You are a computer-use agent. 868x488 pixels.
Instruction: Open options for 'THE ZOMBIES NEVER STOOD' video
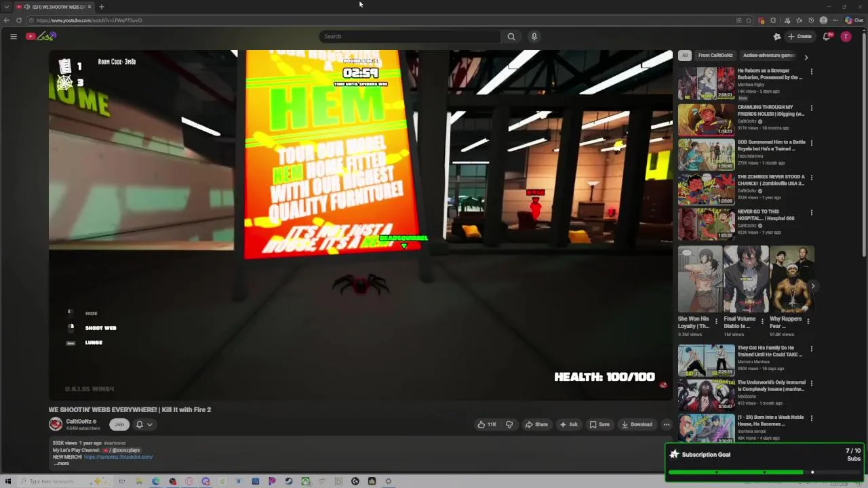[811, 178]
